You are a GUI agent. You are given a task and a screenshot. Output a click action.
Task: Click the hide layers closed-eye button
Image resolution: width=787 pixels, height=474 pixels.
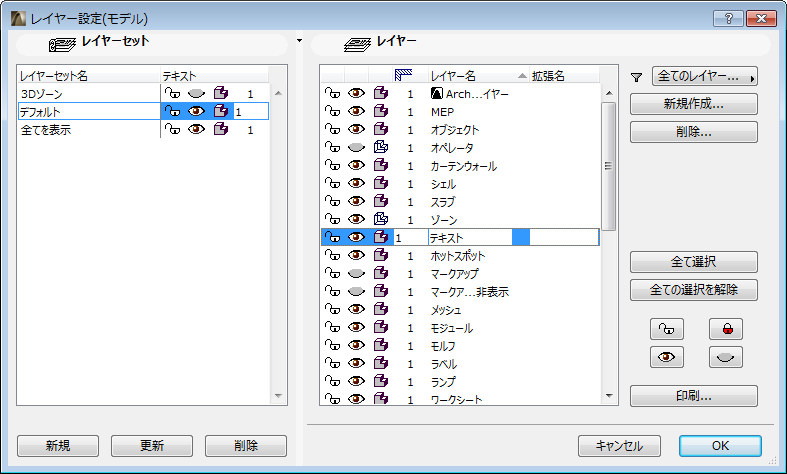point(726,357)
